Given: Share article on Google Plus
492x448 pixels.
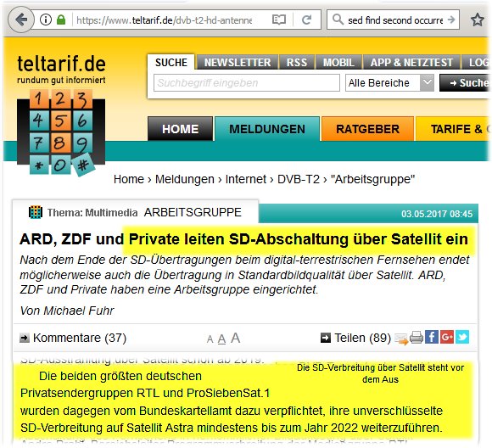Looking at the screenshot, I should pyautogui.click(x=446, y=337).
